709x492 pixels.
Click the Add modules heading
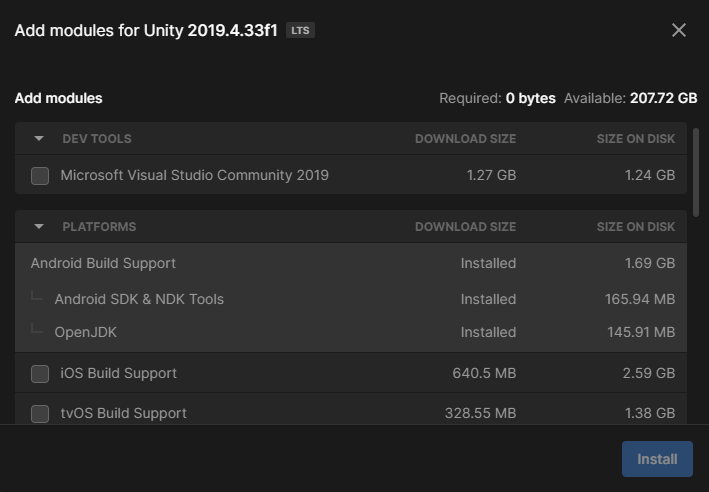pos(58,98)
